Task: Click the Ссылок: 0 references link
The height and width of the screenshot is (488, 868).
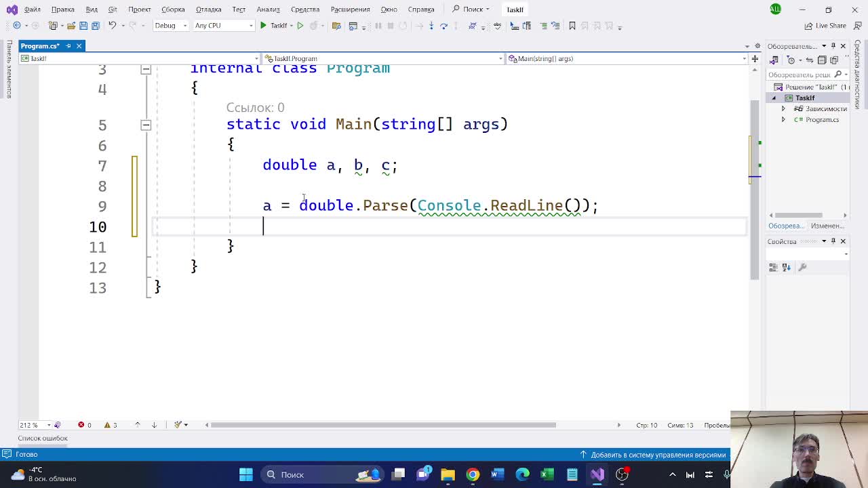Action: coord(255,108)
